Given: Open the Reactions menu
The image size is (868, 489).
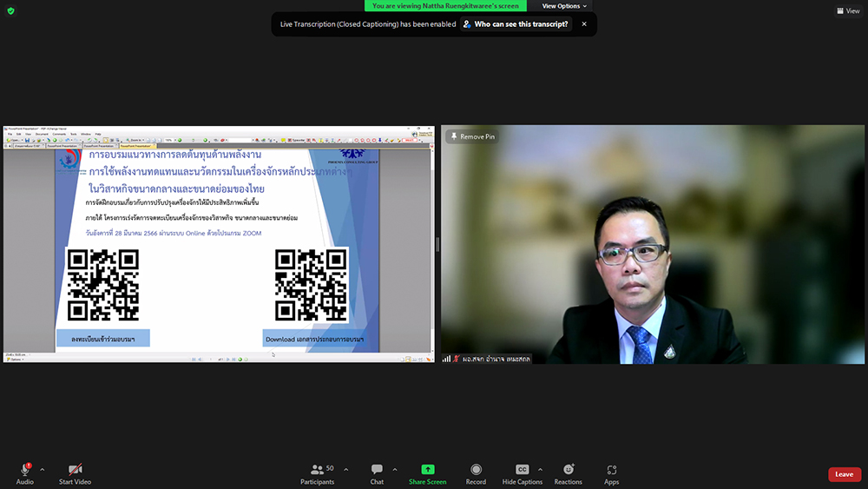Looking at the screenshot, I should pos(569,470).
